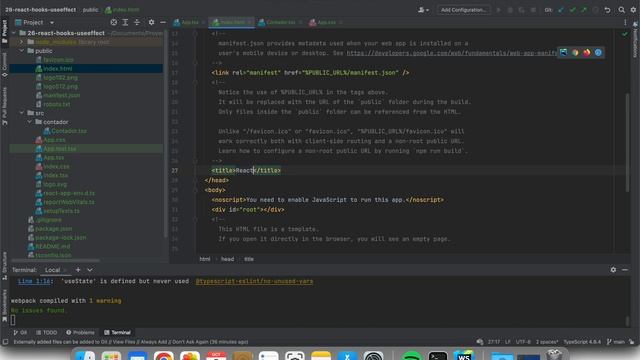Open page in Safari browser icon
This screenshot has width=640, height=360.
(x=598, y=52)
